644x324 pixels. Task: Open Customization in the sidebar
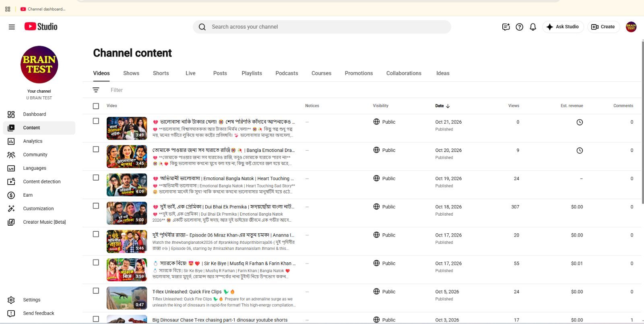39,209
